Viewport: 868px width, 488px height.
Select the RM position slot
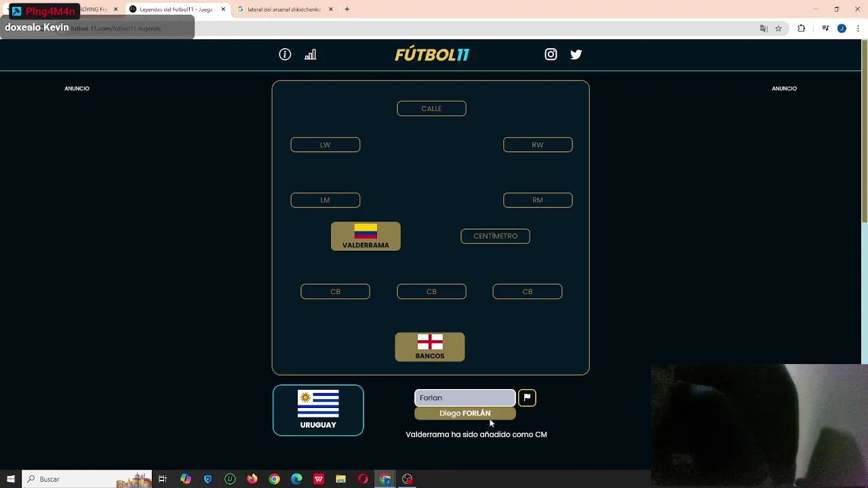538,200
